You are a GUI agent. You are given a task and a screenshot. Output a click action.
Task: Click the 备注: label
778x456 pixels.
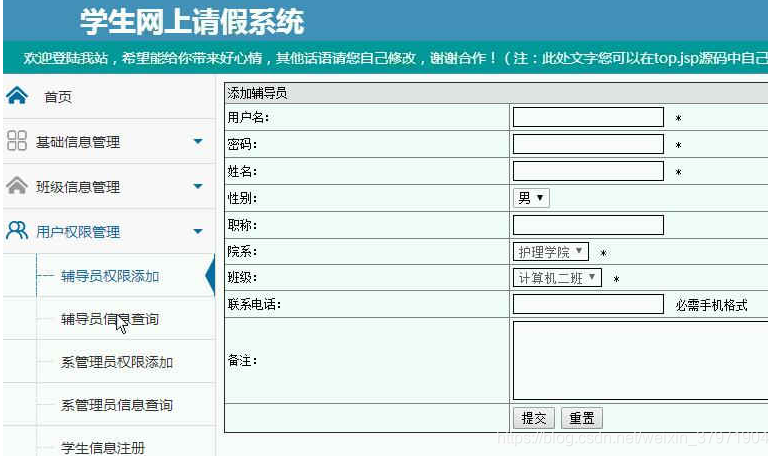click(242, 361)
